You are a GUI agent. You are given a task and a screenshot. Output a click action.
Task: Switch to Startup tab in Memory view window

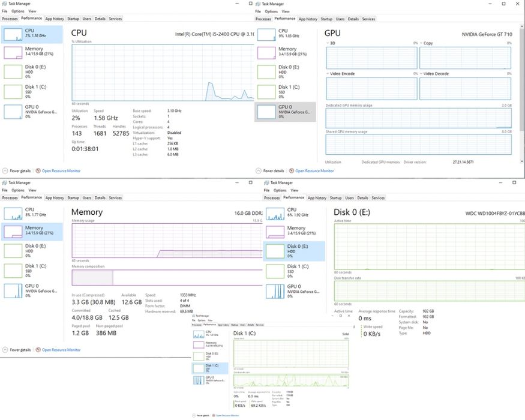point(73,198)
